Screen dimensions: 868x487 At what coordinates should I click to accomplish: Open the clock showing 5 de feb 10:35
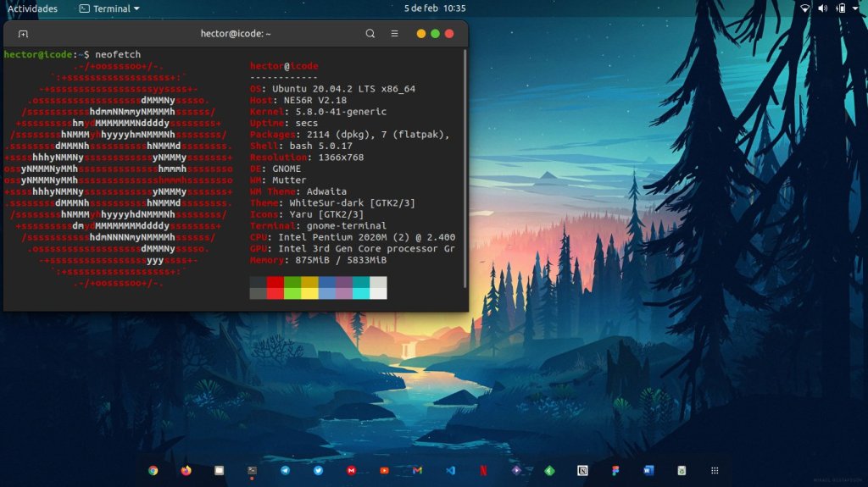tap(434, 8)
